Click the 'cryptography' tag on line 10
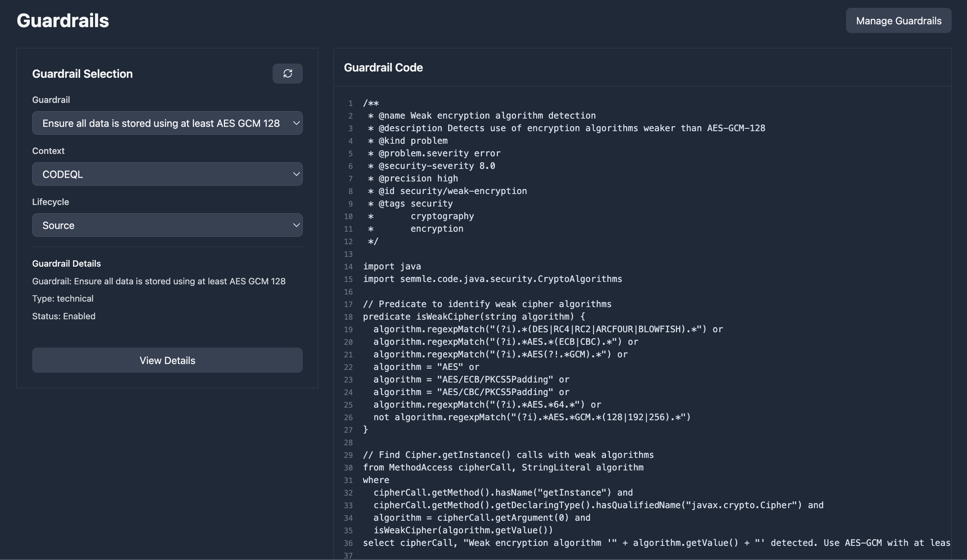This screenshot has width=967, height=560. 442,216
